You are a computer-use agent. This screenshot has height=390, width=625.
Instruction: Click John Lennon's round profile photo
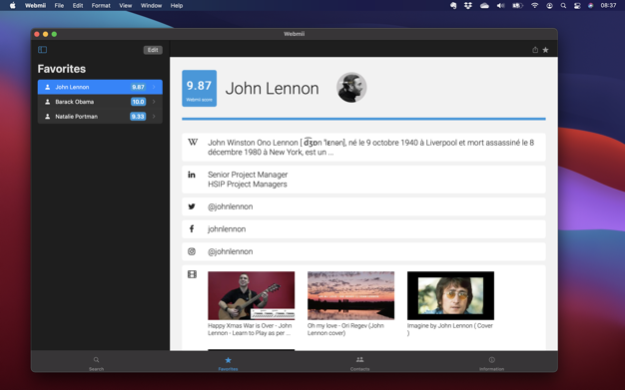tap(351, 88)
